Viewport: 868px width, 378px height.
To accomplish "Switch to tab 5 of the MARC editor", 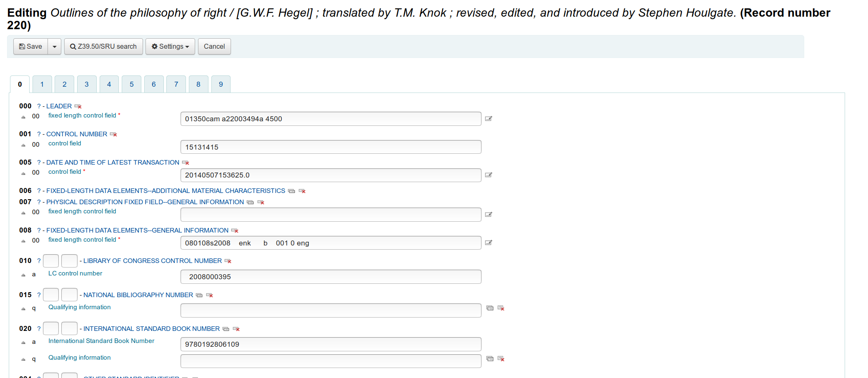I will click(131, 84).
